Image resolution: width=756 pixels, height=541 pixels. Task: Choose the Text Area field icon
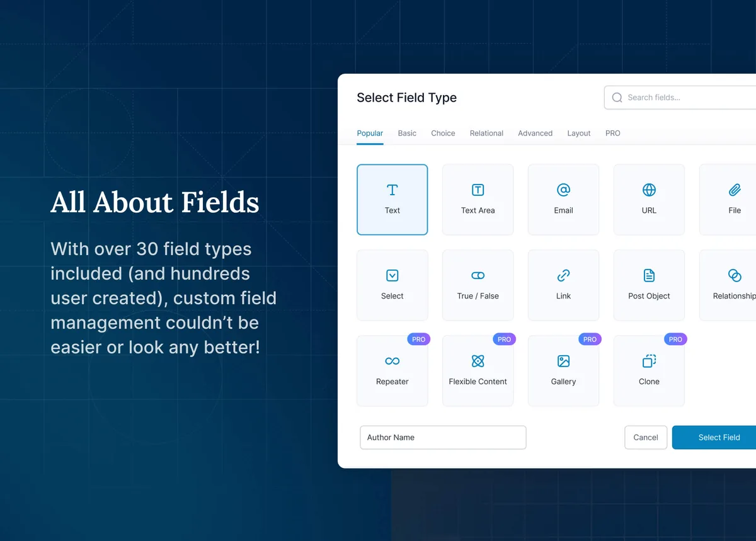(x=478, y=190)
